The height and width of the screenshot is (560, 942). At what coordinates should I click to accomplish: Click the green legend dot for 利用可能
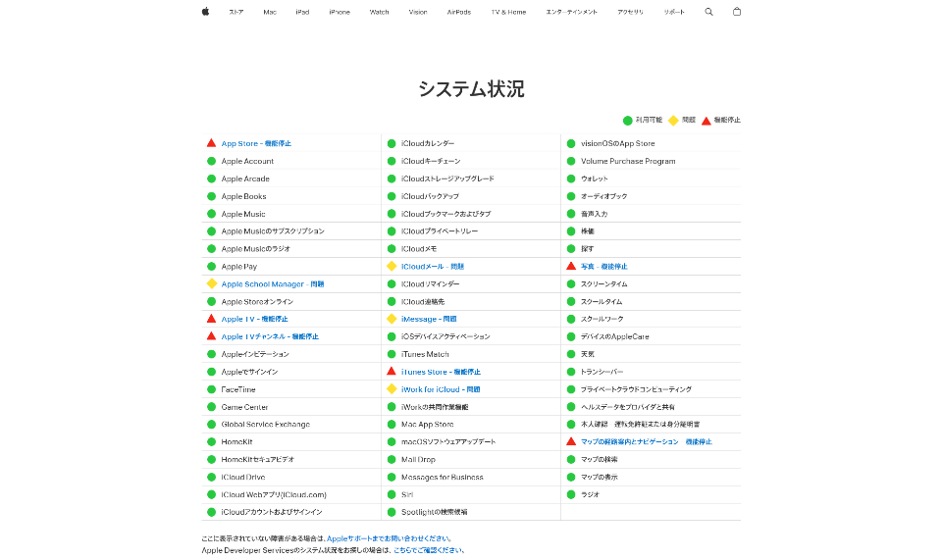click(x=628, y=121)
